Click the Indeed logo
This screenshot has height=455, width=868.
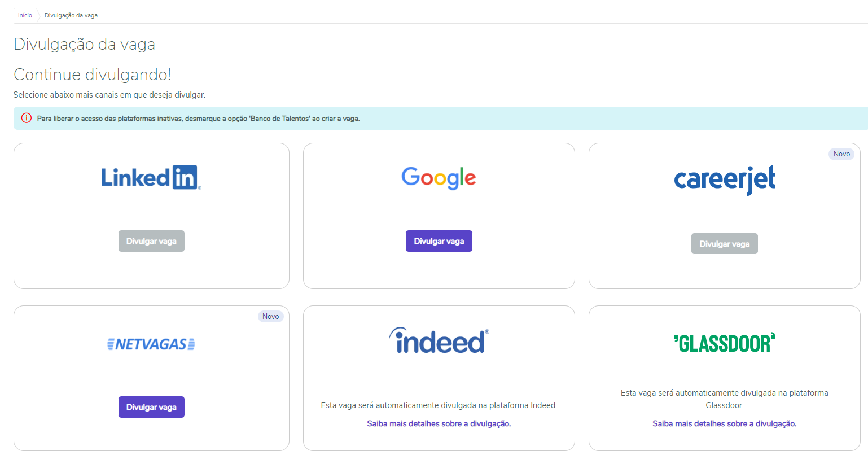[439, 341]
